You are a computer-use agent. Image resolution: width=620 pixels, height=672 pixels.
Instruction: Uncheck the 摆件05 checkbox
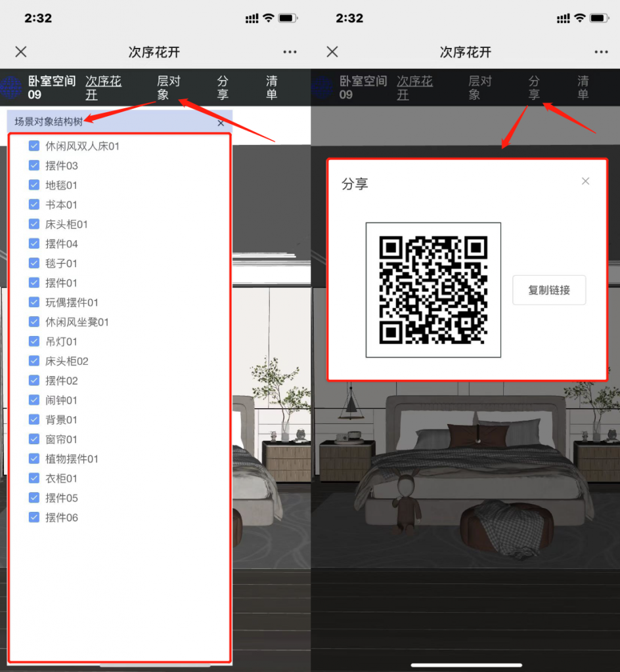[x=34, y=497]
